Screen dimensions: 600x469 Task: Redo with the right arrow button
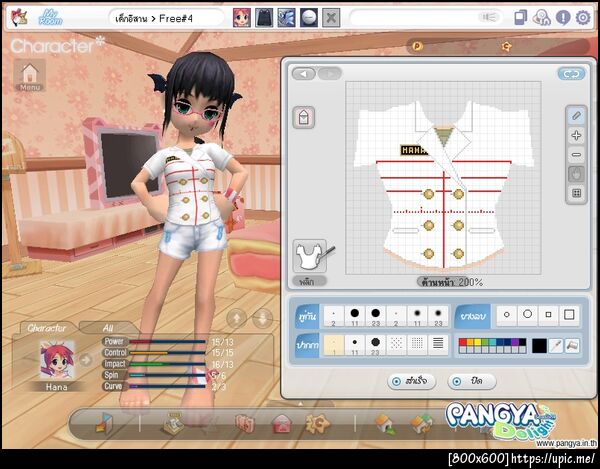tap(329, 73)
